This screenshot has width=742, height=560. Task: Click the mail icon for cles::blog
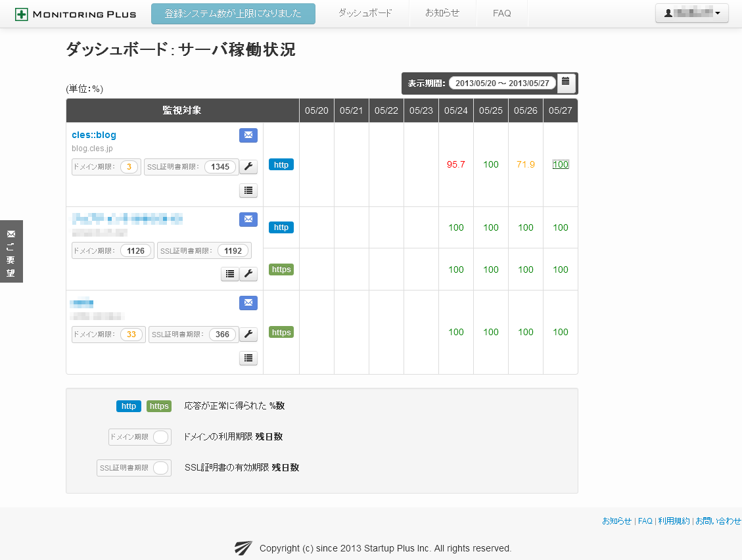[x=248, y=135]
